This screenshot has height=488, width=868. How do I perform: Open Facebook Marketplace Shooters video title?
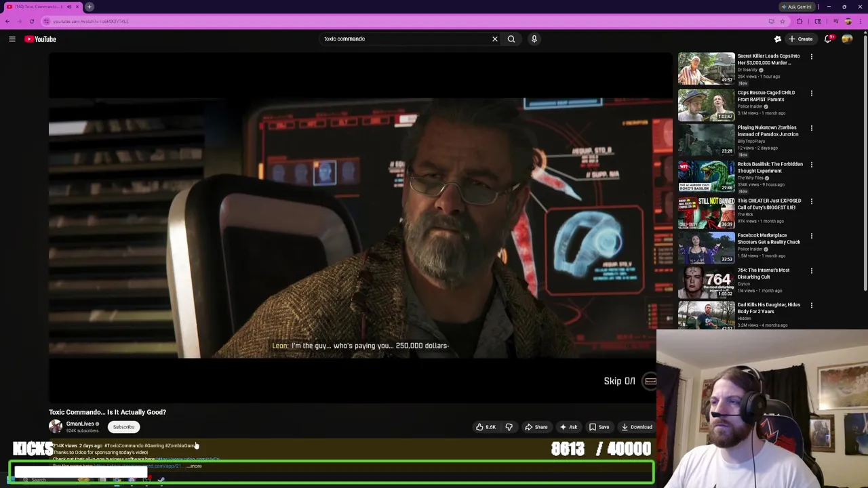point(769,239)
